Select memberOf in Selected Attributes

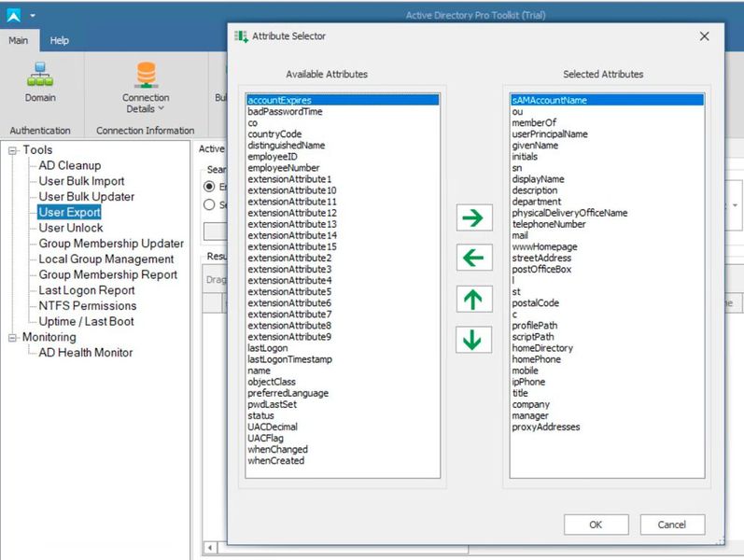click(x=534, y=122)
